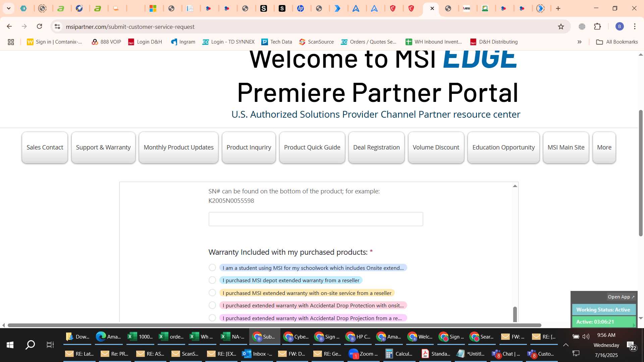644x362 pixels.
Task: Click the Working Status: Active indicator
Action: click(603, 310)
